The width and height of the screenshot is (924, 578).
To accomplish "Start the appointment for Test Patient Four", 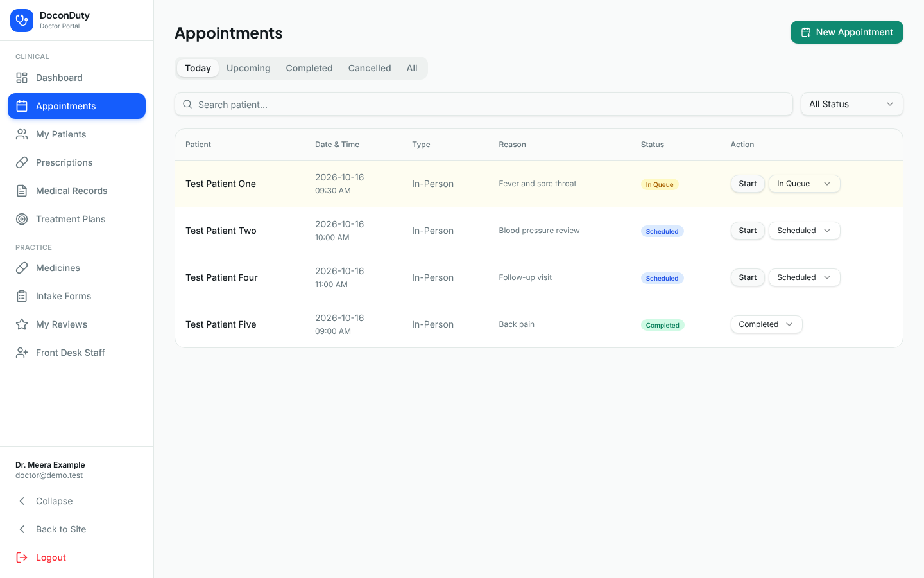I will [748, 277].
